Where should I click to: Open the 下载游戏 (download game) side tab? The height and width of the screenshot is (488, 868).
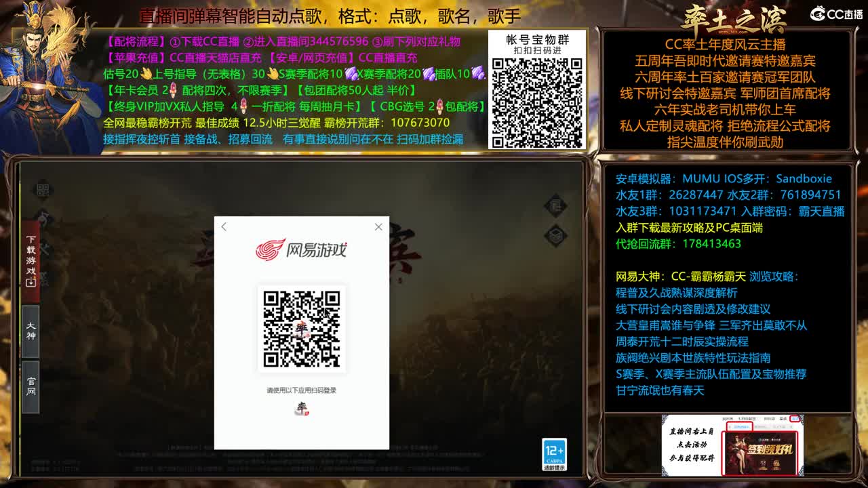(31, 261)
